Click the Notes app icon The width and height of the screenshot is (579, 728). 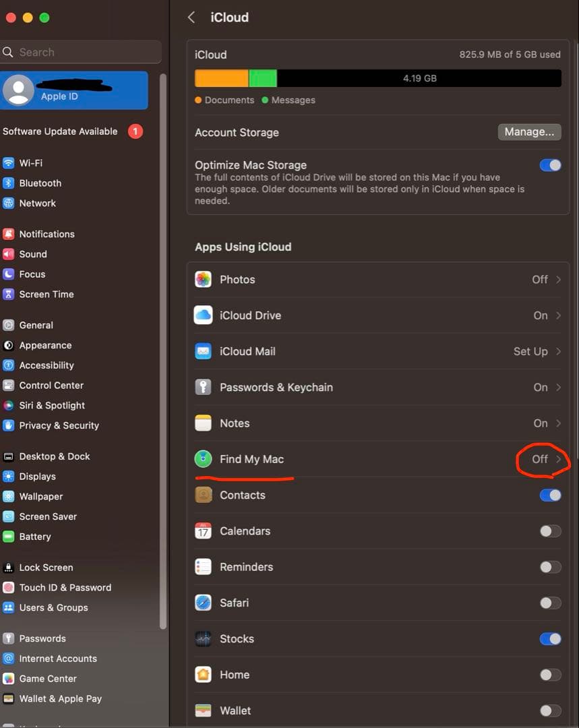click(x=203, y=423)
